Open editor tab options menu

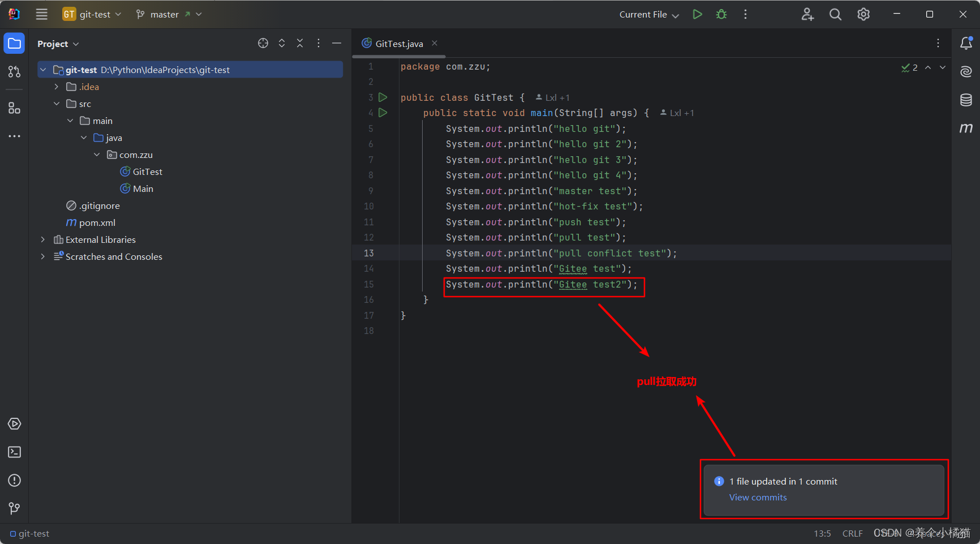(x=938, y=43)
